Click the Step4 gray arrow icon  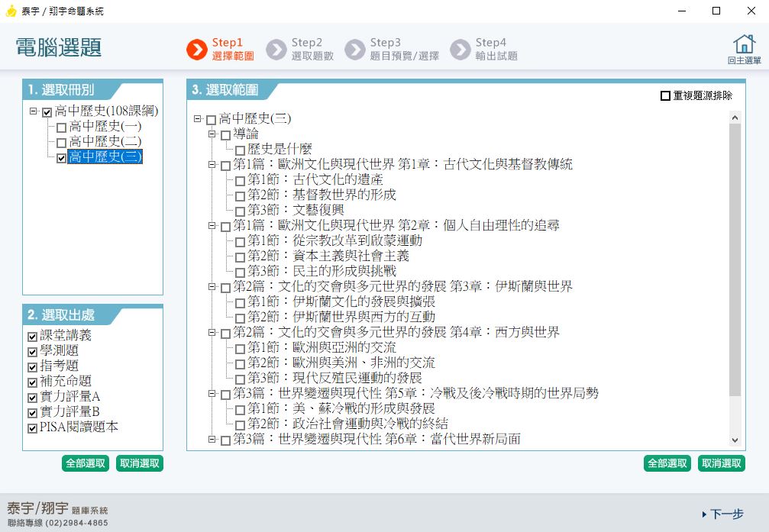pos(460,50)
